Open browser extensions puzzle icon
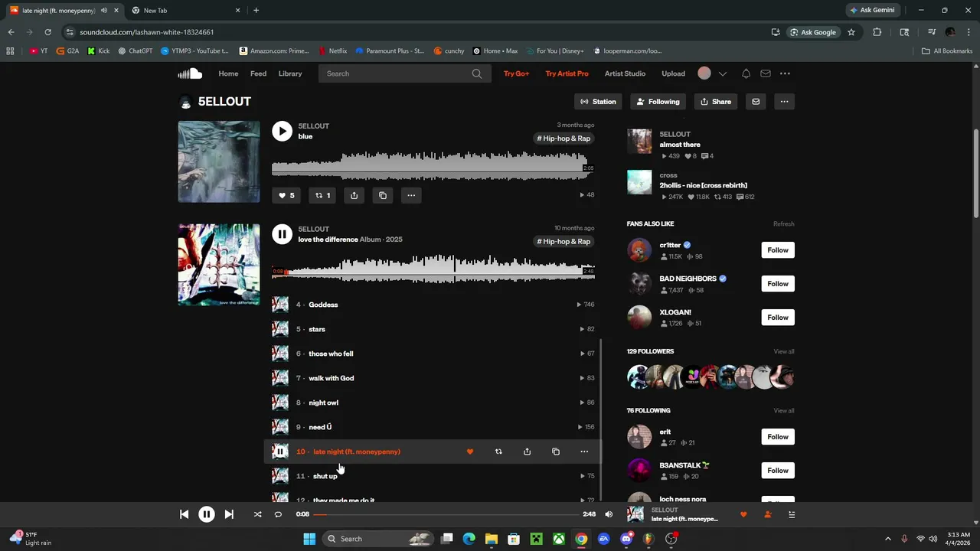This screenshot has width=980, height=551. [x=877, y=32]
